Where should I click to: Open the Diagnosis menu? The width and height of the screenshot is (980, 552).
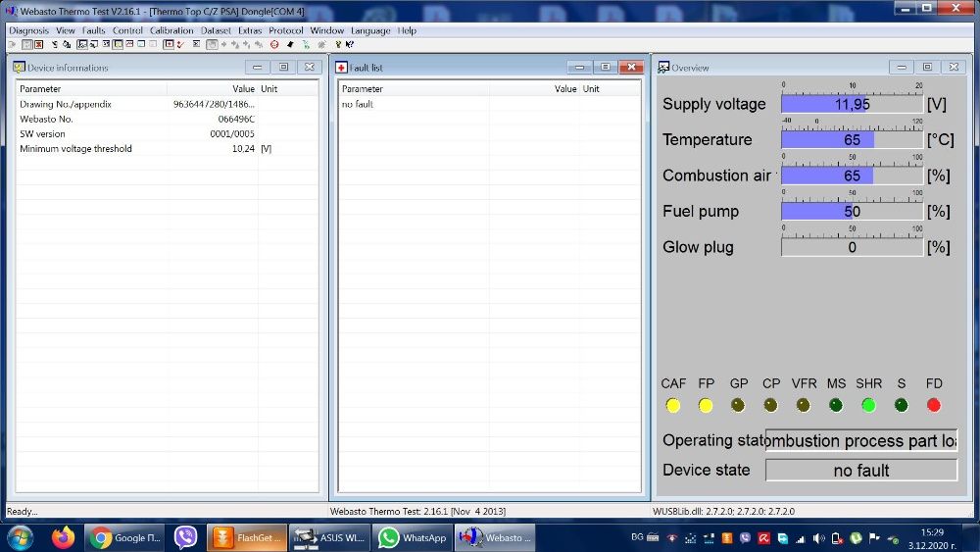click(x=28, y=30)
